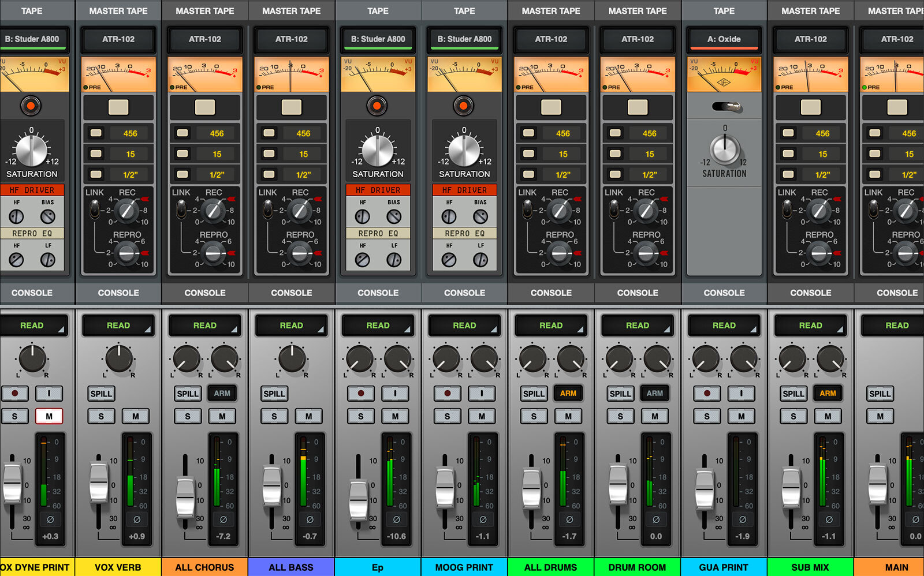
Task: Flip the Oxide power switch on GUA PRINT
Action: pyautogui.click(x=726, y=107)
